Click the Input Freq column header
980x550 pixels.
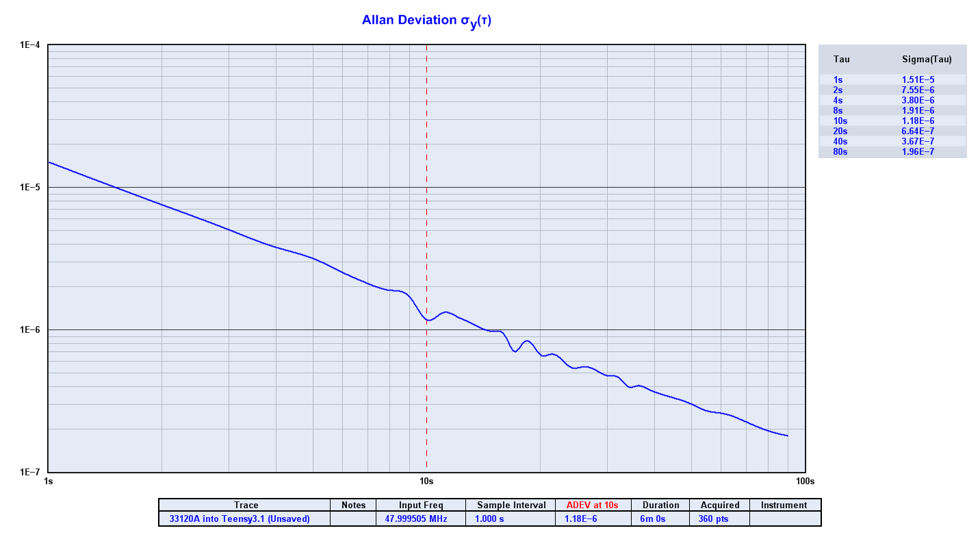pos(421,505)
